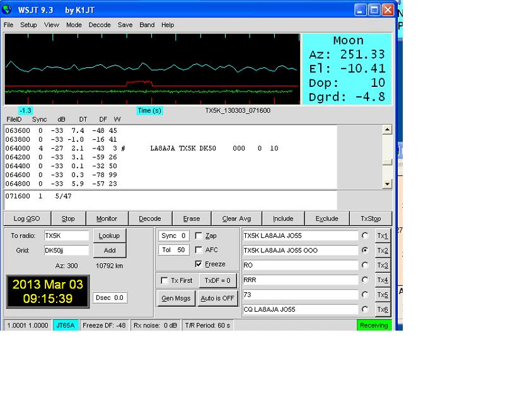Image resolution: width=532 pixels, height=398 pixels.
Task: Open the Mode menu
Action: point(74,25)
